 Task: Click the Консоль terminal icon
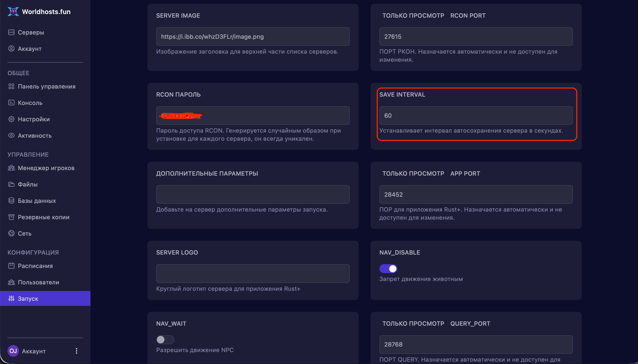[11, 103]
